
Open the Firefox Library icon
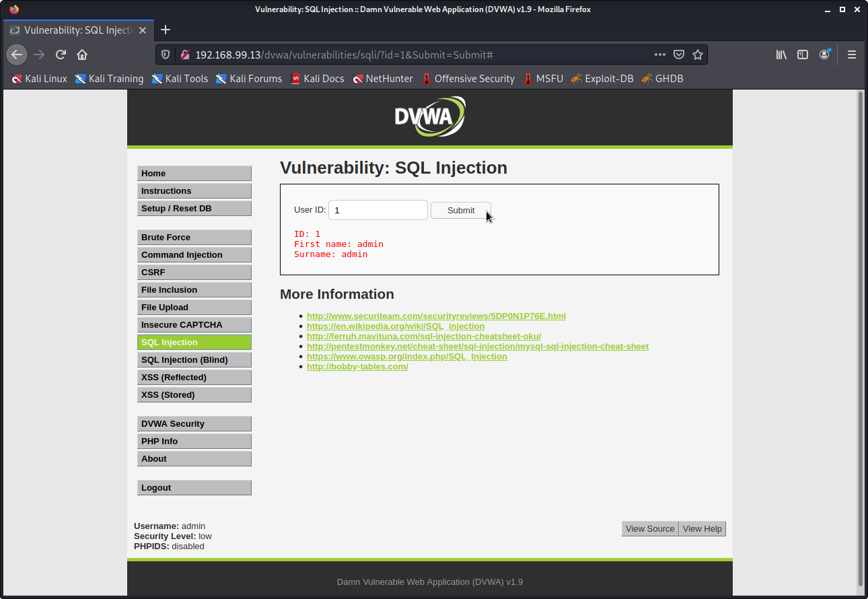tap(781, 55)
